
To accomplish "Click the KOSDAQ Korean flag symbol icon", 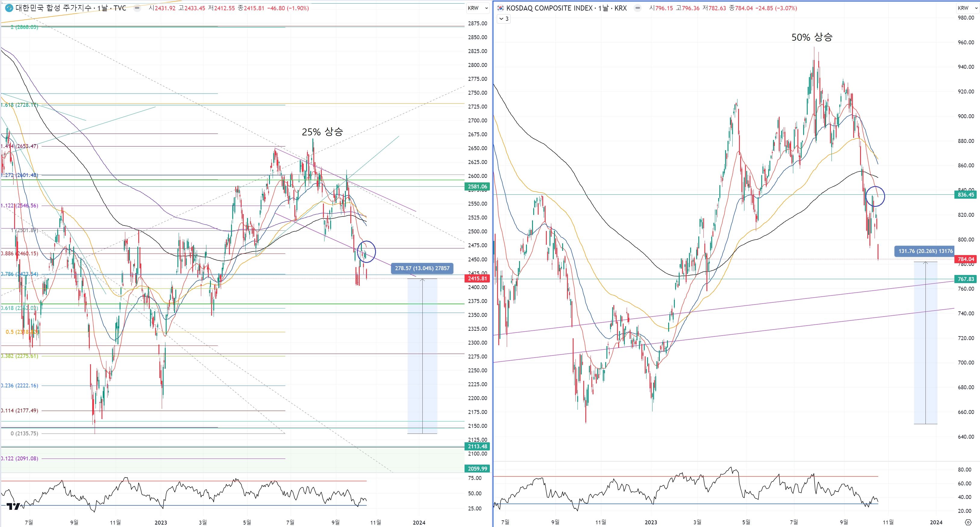I will [x=501, y=8].
